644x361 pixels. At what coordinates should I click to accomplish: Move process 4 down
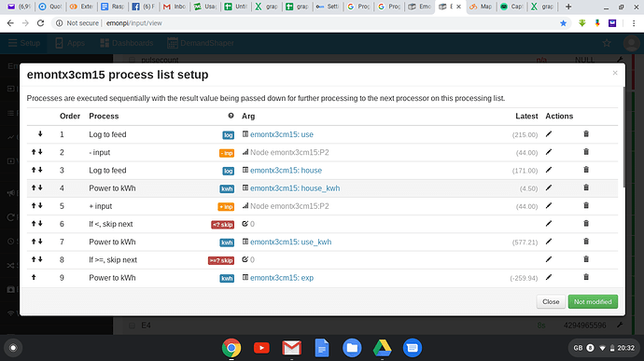click(x=40, y=187)
